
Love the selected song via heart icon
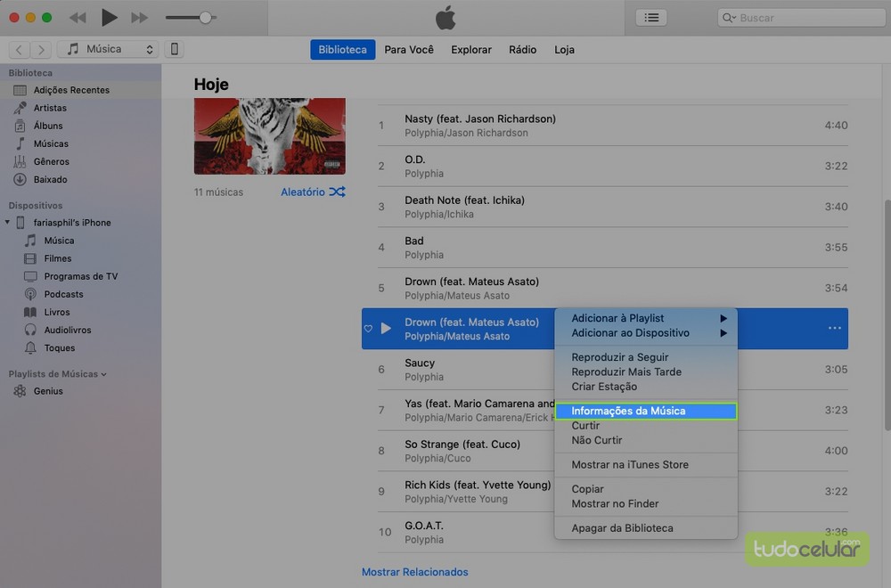pyautogui.click(x=368, y=329)
